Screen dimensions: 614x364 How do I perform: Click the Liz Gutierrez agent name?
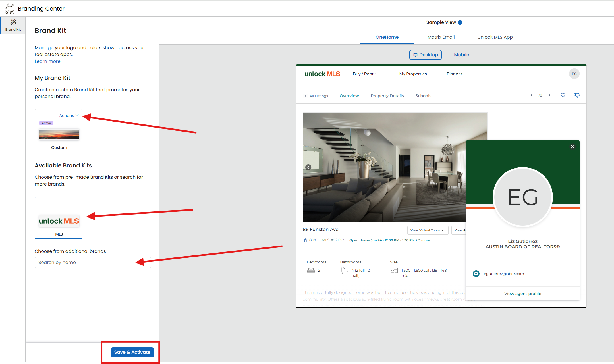pyautogui.click(x=523, y=241)
